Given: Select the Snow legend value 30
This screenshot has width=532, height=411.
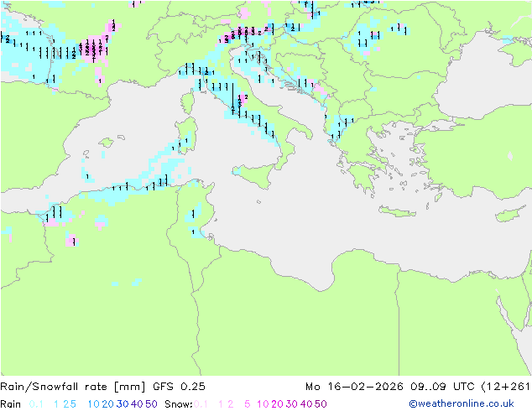Looking at the screenshot, I should point(292,404).
